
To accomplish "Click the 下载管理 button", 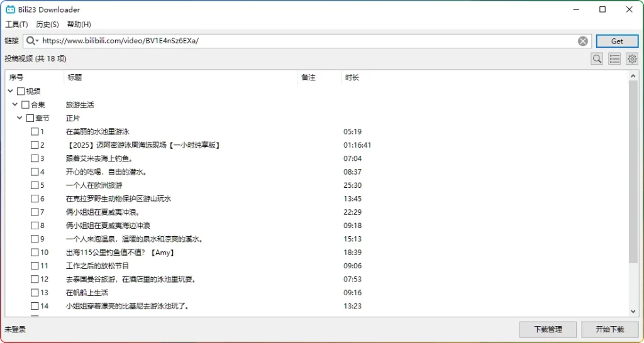I will pyautogui.click(x=548, y=329).
